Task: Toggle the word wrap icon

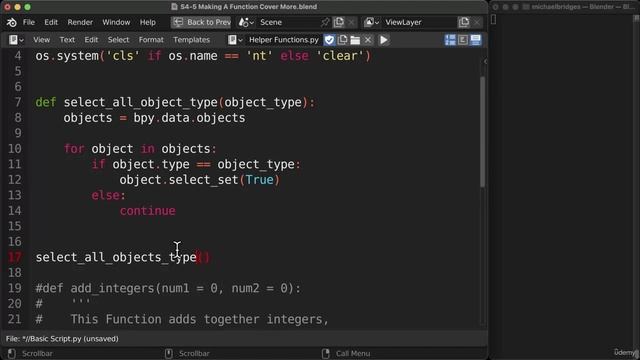Action: (463, 40)
